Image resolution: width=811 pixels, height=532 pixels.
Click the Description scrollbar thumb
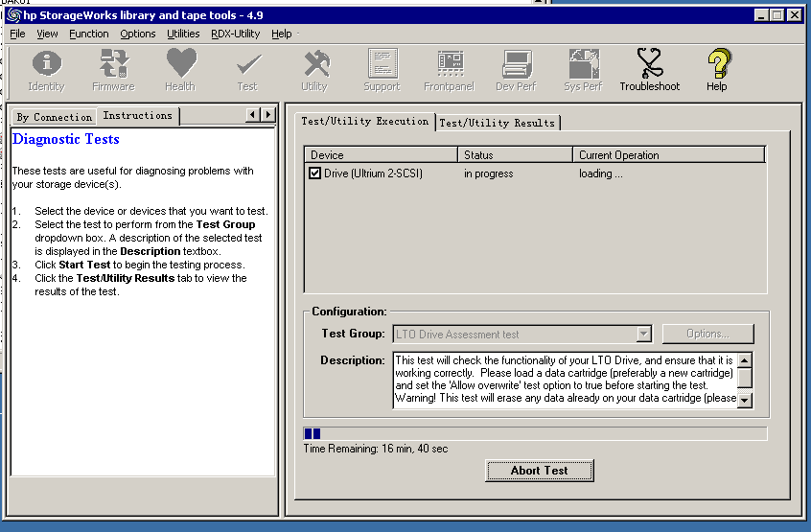(744, 378)
